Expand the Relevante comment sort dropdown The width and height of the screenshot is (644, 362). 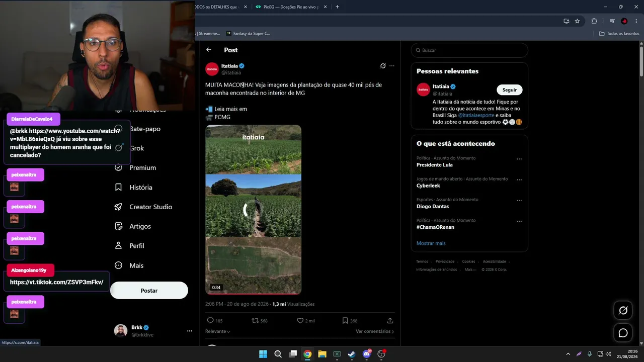click(218, 331)
